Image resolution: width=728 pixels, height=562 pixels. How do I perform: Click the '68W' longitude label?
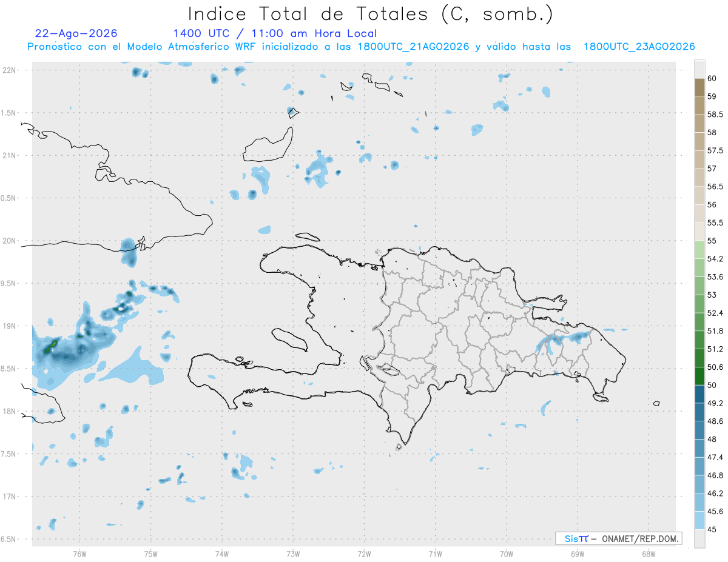click(x=649, y=554)
